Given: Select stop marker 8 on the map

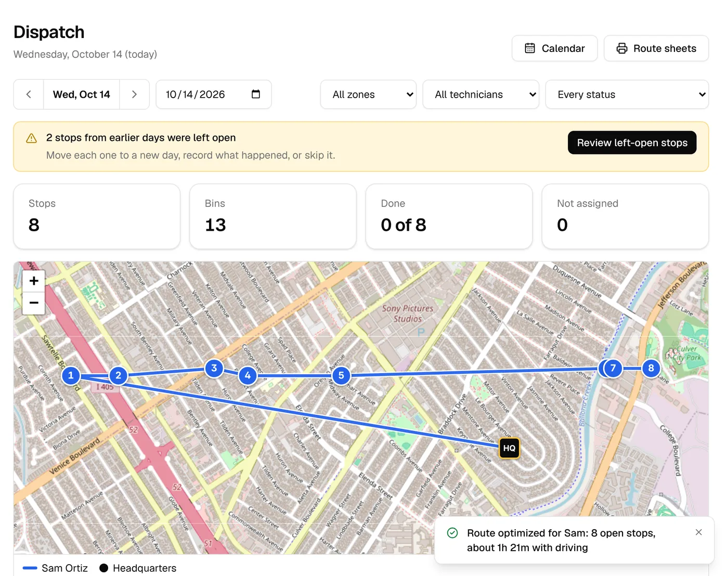Looking at the screenshot, I should [651, 368].
